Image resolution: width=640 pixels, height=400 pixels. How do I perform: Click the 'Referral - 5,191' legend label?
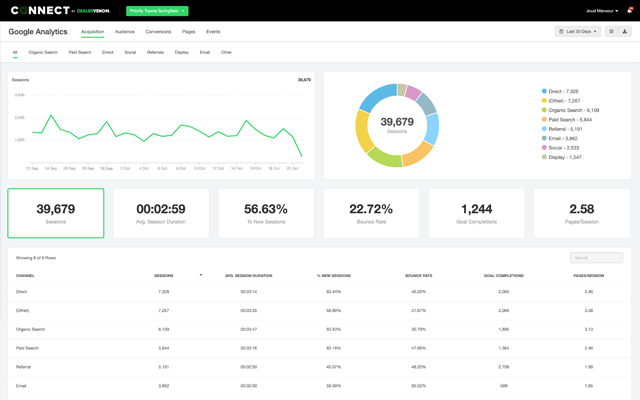point(565,129)
